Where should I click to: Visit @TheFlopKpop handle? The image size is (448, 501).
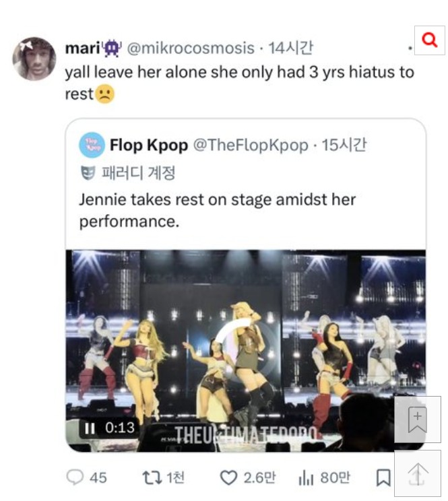pyautogui.click(x=251, y=145)
